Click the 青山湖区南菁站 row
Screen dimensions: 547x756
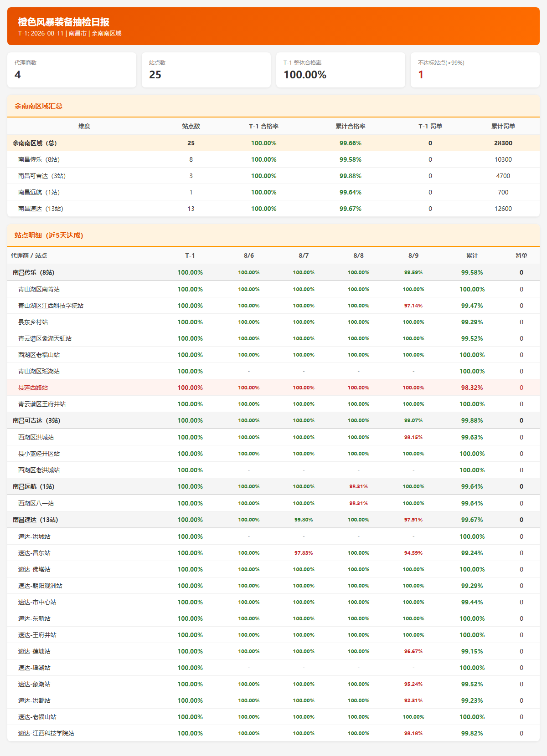tap(273, 289)
